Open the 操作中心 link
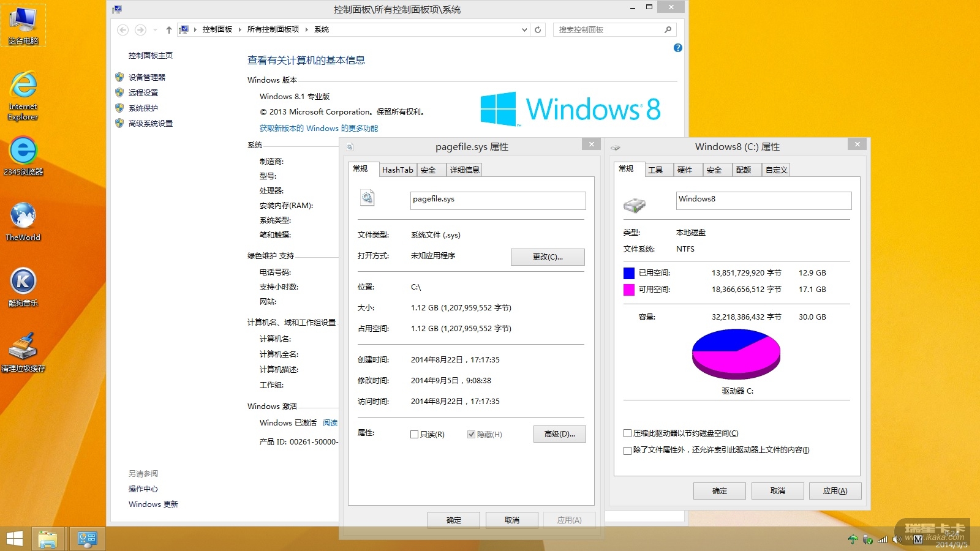This screenshot has height=551, width=980. click(143, 489)
